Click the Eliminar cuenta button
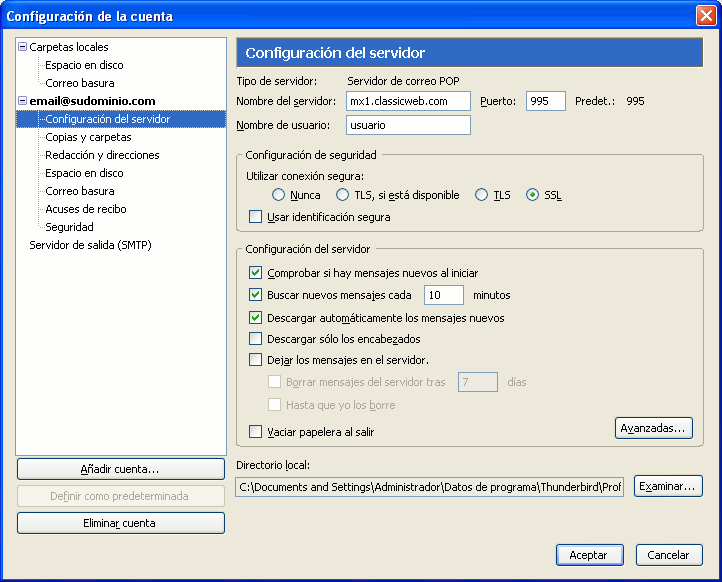This screenshot has height=582, width=722. 121,523
